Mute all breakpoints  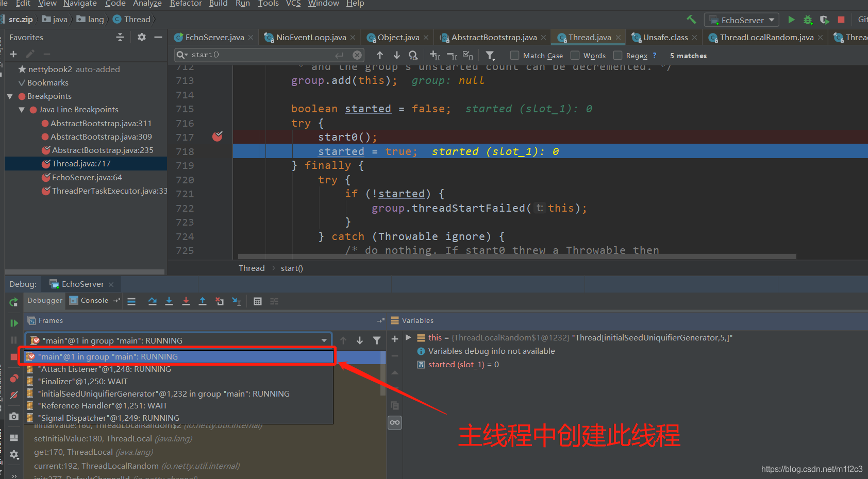click(14, 395)
